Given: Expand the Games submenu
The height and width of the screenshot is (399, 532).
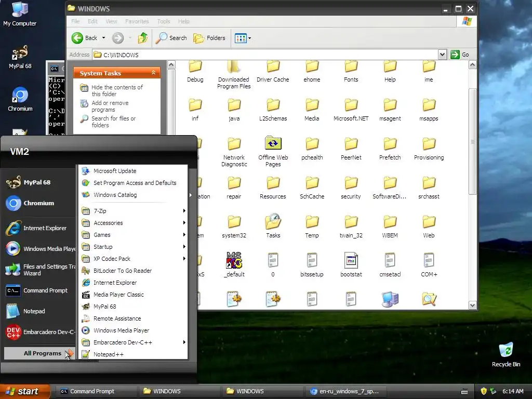Looking at the screenshot, I should tap(134, 235).
